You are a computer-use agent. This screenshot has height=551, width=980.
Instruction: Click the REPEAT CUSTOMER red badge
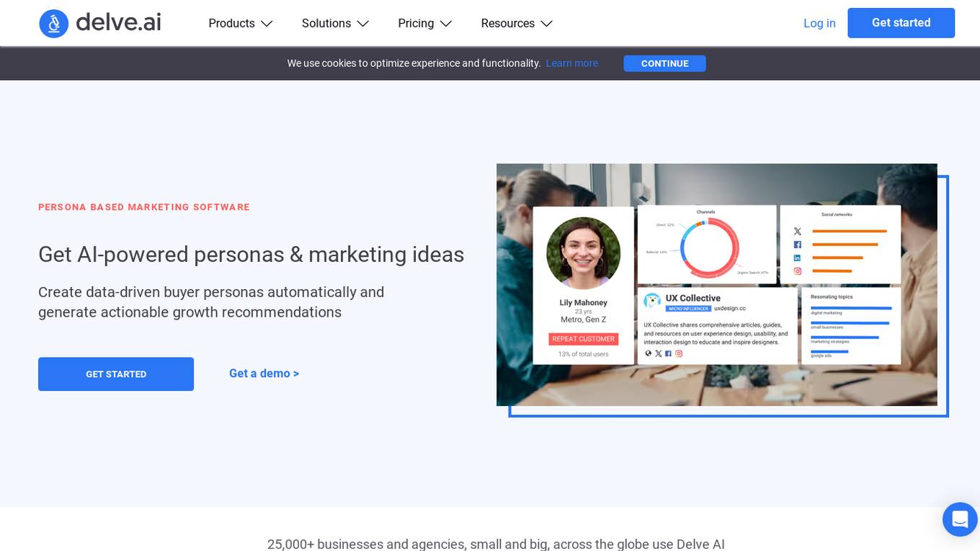pos(583,339)
